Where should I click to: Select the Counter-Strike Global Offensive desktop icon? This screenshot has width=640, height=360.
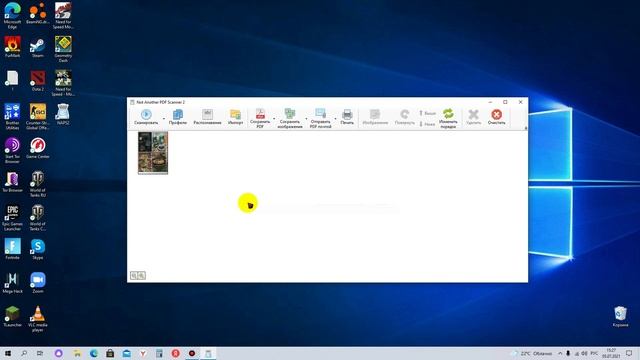click(x=38, y=116)
